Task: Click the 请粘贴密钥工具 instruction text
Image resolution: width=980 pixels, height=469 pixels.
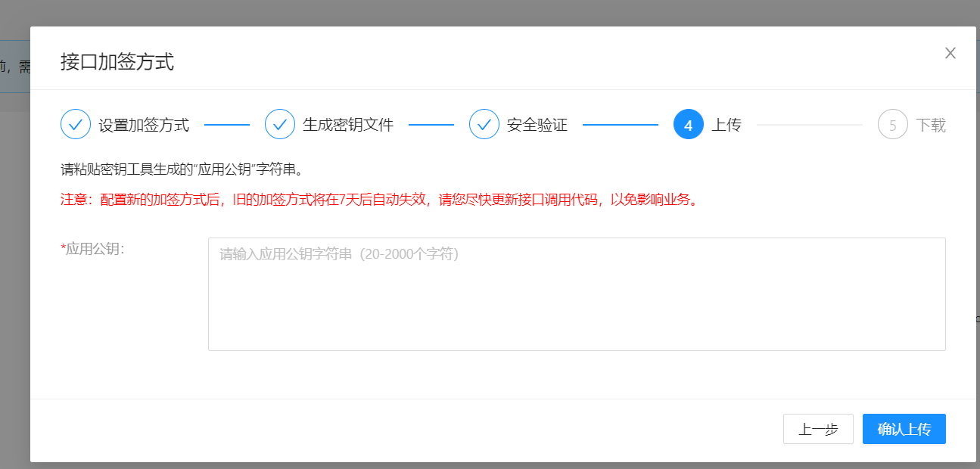Action: tap(182, 169)
